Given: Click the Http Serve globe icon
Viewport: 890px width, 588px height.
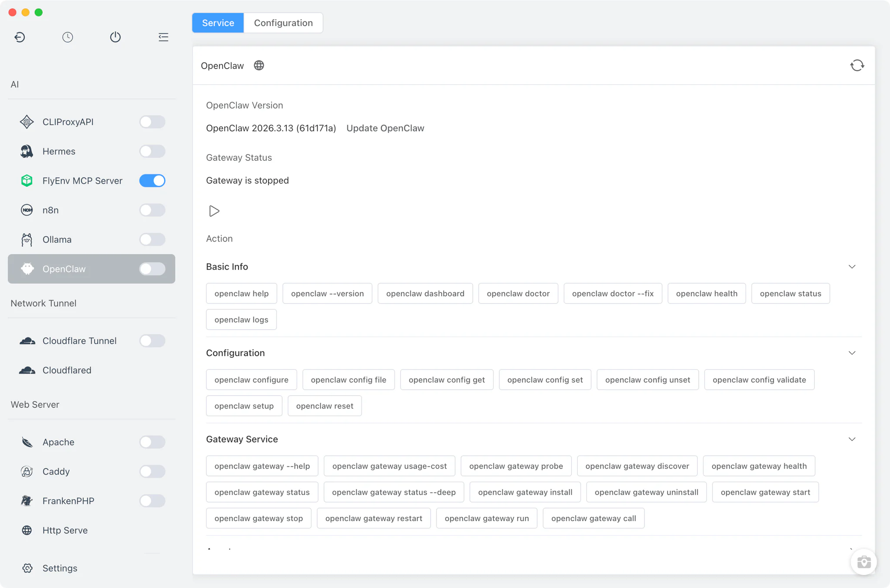Looking at the screenshot, I should click(x=27, y=530).
